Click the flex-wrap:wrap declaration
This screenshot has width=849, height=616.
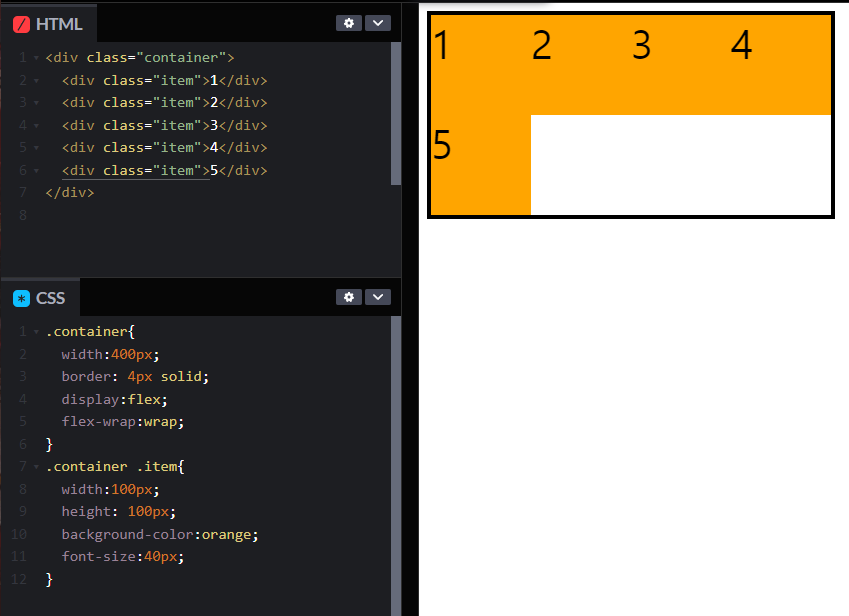click(x=123, y=421)
